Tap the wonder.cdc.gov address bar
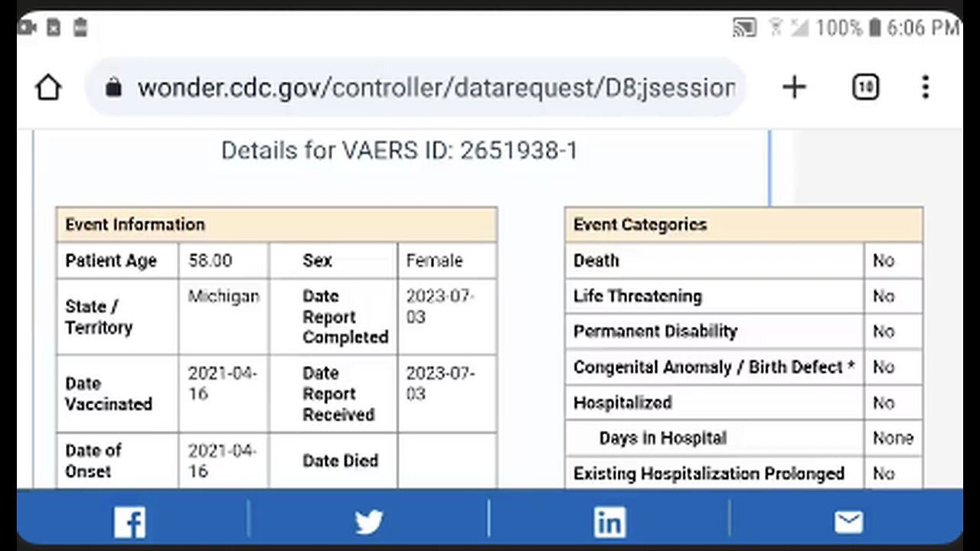Image resolution: width=980 pixels, height=551 pixels. coord(436,88)
